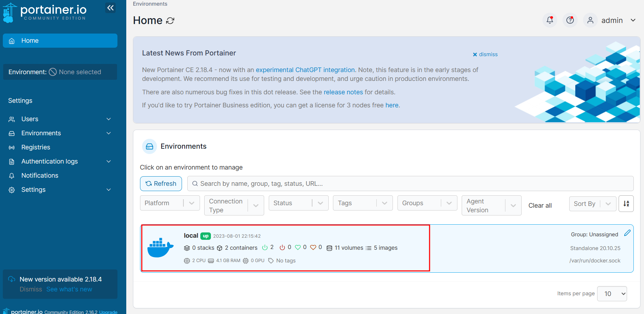Open the Platform filter dropdown

(x=170, y=203)
